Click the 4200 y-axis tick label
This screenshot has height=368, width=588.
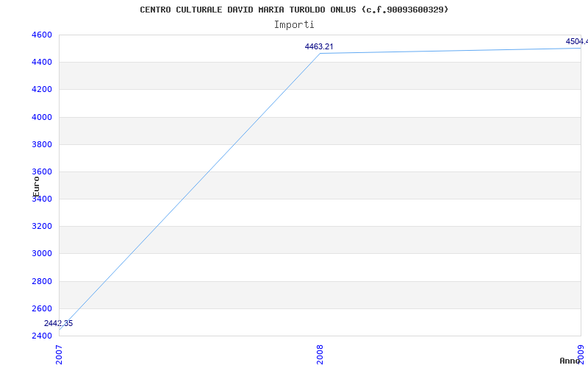pos(42,90)
